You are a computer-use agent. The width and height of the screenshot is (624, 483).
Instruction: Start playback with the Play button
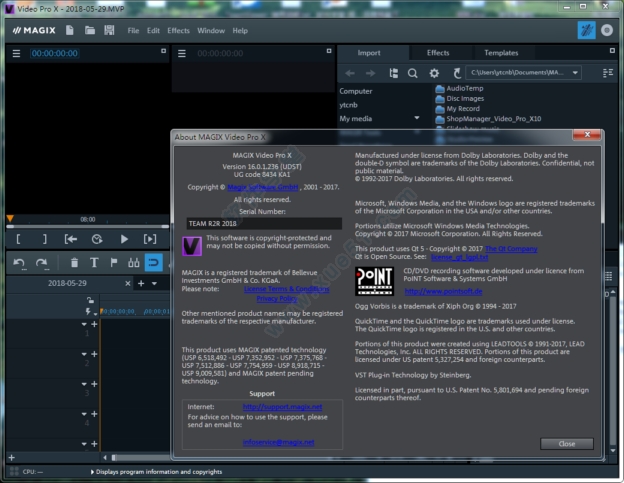pos(124,239)
